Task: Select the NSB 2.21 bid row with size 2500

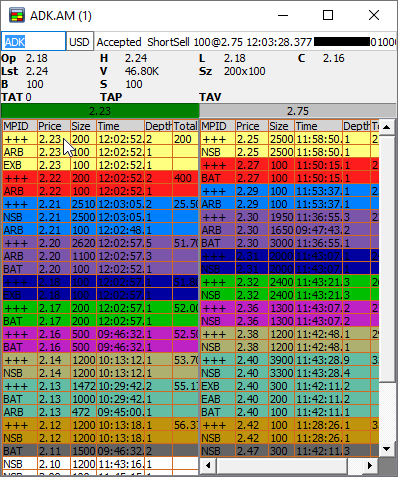Action: 100,217
